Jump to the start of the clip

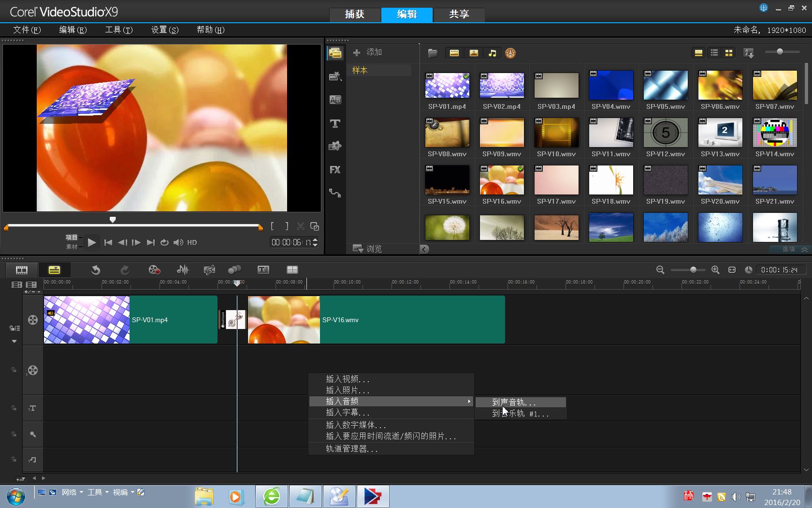point(108,242)
